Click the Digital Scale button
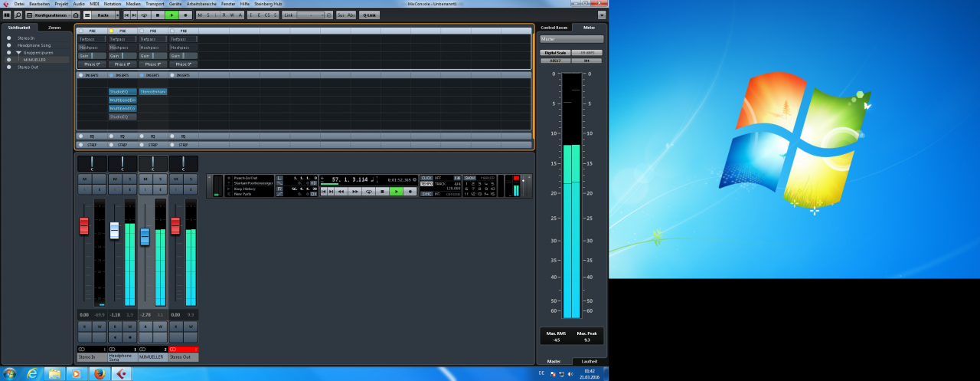The width and height of the screenshot is (980, 381). click(554, 53)
